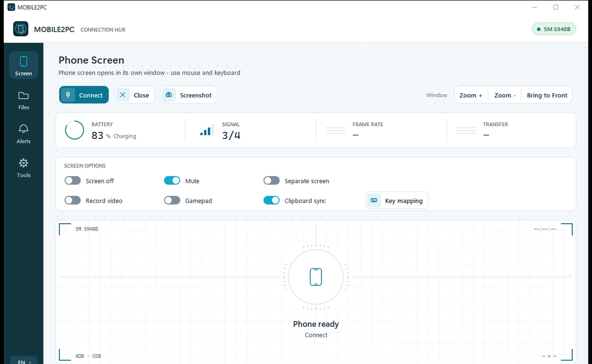Open Key mapping settings
This screenshot has height=364, width=592.
click(397, 200)
